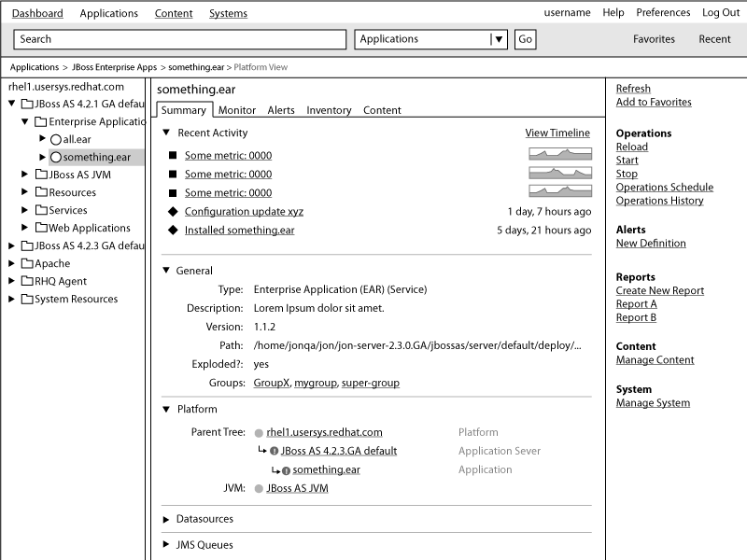This screenshot has height=560, width=747.
Task: Click the all.ear circle resource icon
Action: click(56, 139)
